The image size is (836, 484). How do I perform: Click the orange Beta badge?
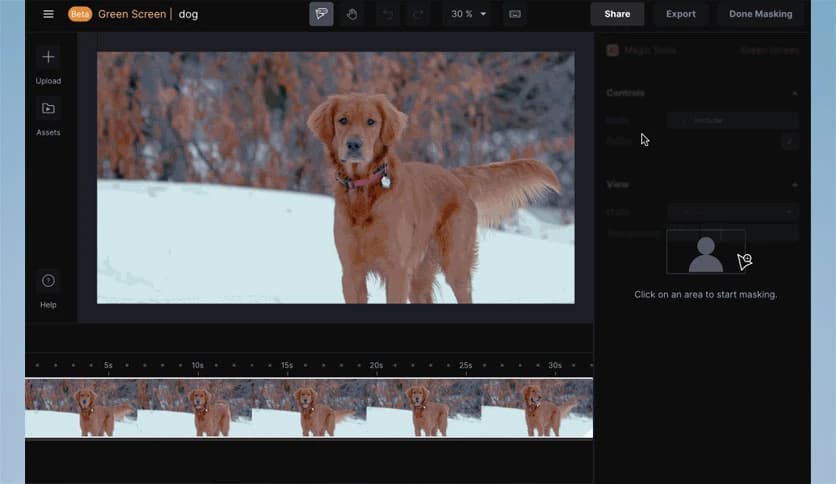point(79,14)
